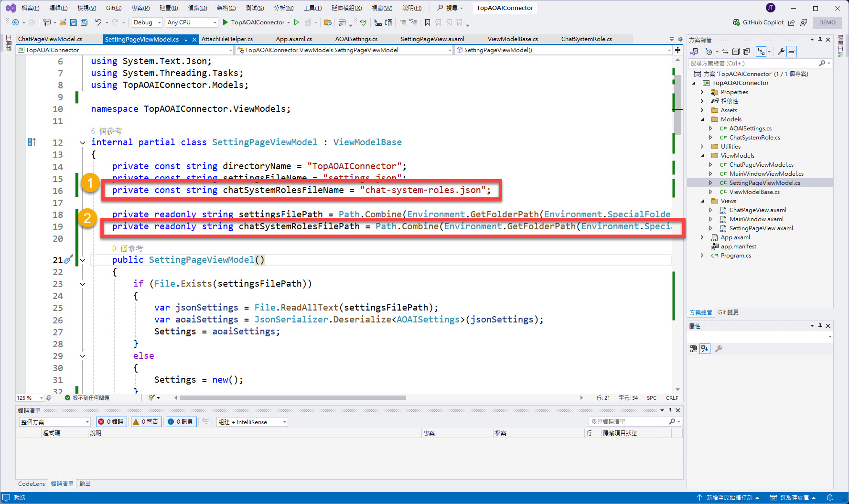Click the Undo arrow icon
Image resolution: width=849 pixels, height=504 pixels.
coord(98,22)
